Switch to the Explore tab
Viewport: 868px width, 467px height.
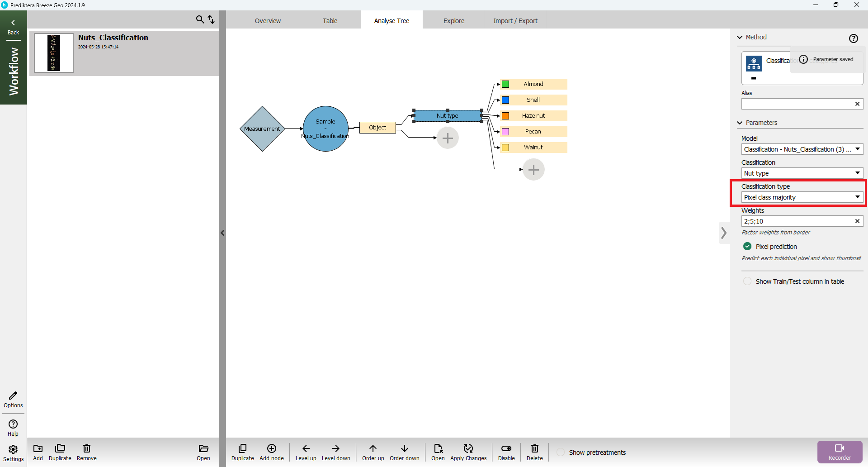coord(453,21)
